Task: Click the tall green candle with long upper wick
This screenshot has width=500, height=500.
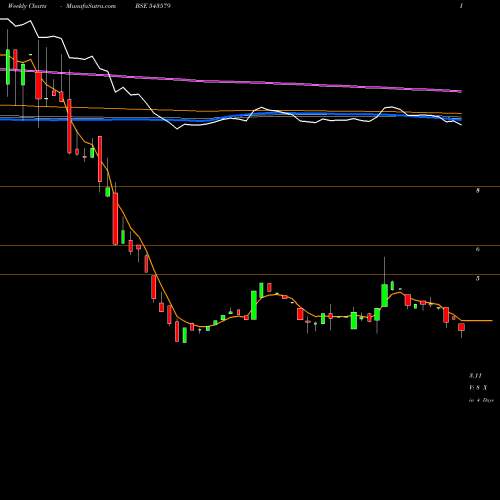Action: 384,295
